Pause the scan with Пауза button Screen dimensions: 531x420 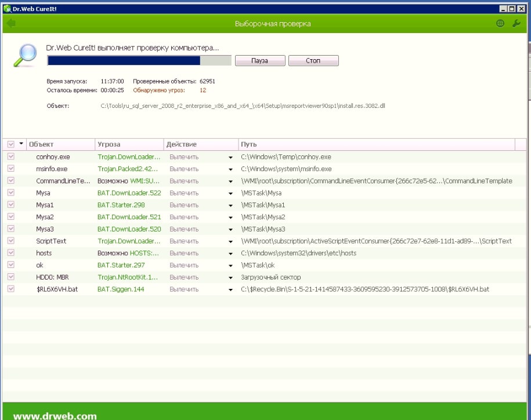[260, 60]
